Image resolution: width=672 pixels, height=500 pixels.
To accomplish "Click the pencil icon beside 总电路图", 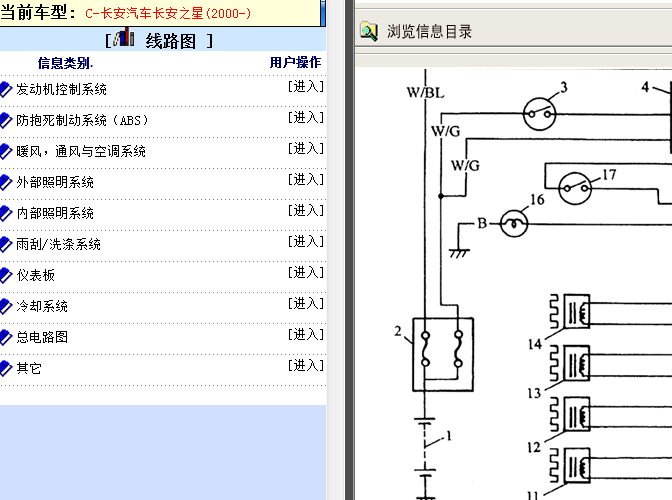I will 6,337.
